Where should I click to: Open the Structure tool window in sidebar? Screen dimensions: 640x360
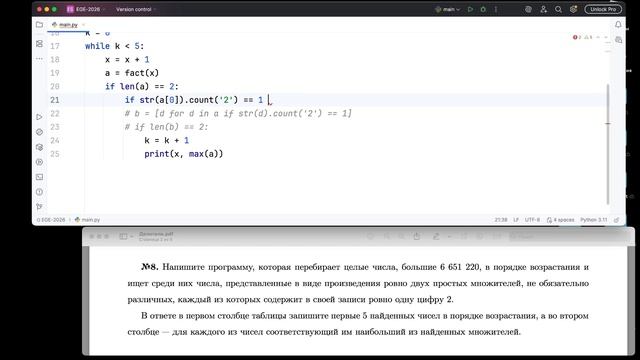click(39, 44)
